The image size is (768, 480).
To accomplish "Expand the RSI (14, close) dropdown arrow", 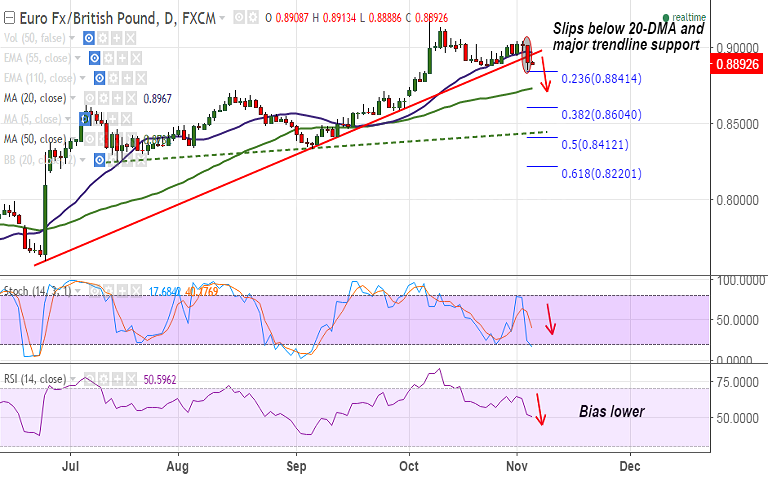I will point(73,379).
